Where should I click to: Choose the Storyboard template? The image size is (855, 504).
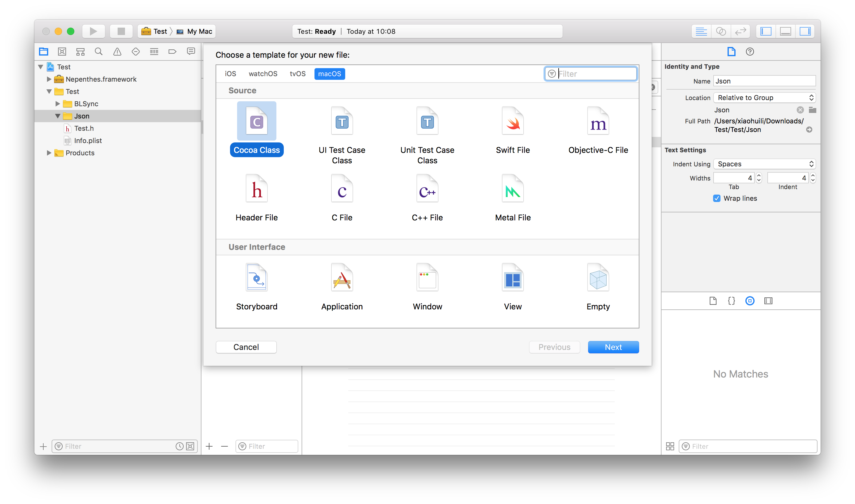click(256, 287)
